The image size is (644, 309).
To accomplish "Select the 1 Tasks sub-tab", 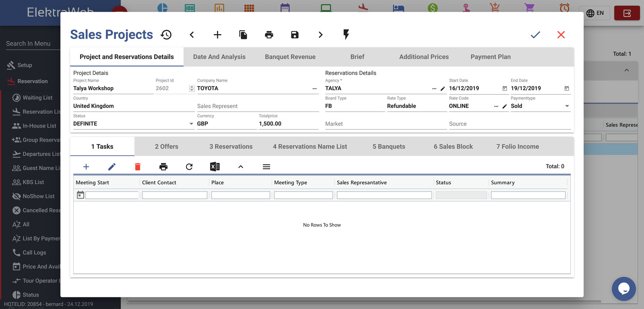I will (x=102, y=146).
